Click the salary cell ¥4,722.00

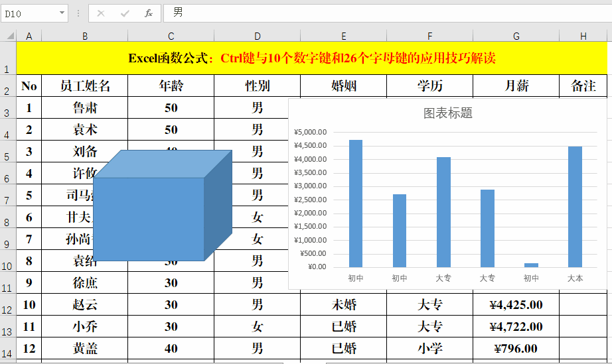(x=516, y=326)
